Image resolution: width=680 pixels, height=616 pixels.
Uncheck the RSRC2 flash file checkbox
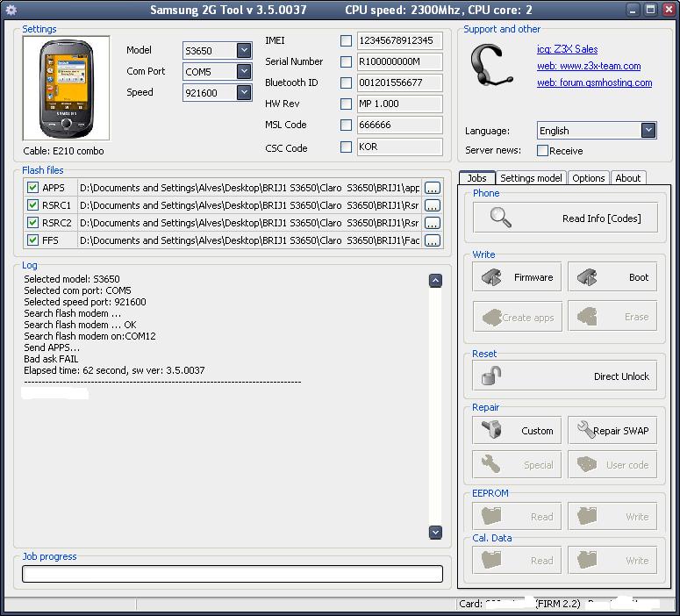coord(33,223)
